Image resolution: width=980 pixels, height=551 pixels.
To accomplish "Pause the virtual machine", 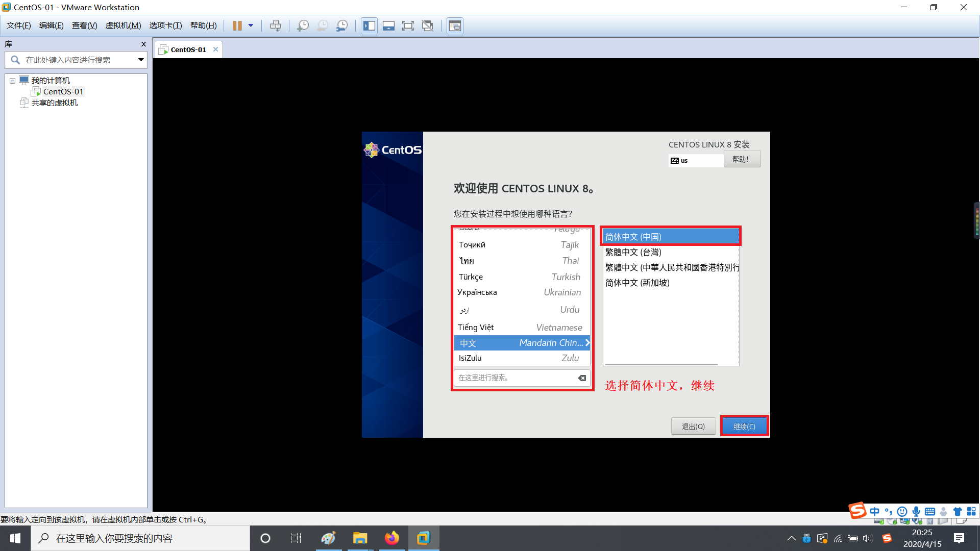I will 237,26.
